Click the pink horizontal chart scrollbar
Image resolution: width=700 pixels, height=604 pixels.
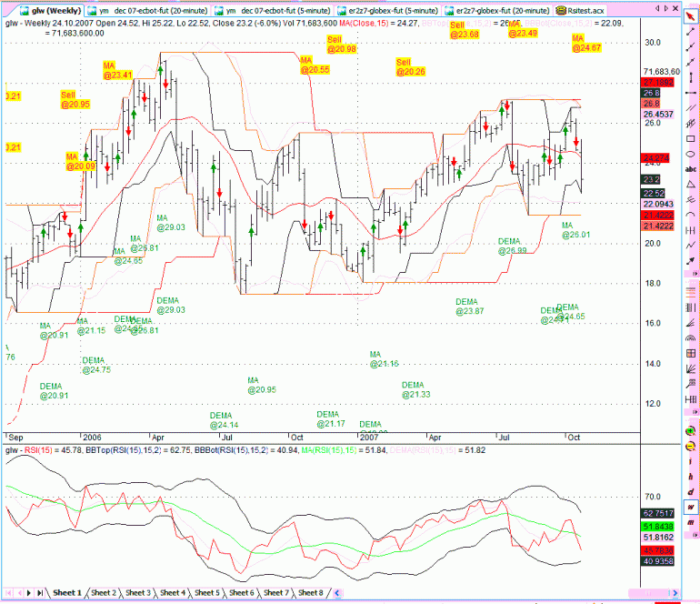[650, 593]
